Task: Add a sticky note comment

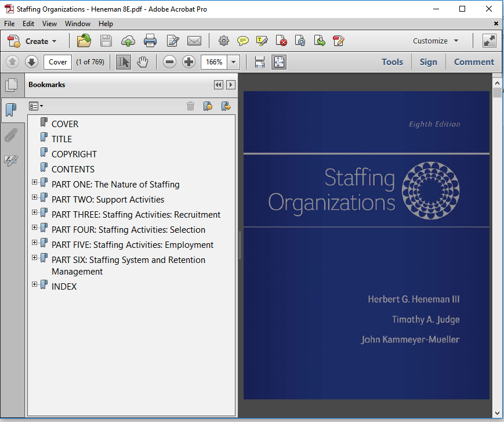Action: pyautogui.click(x=242, y=41)
